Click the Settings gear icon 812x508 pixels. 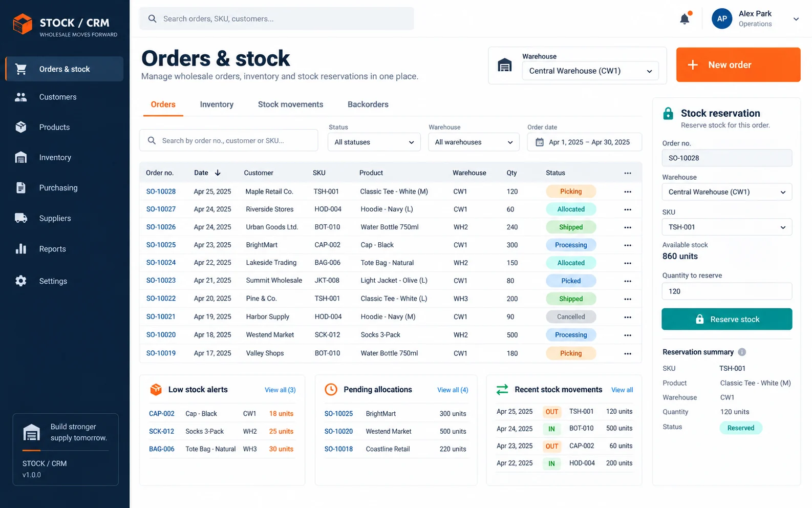click(21, 281)
